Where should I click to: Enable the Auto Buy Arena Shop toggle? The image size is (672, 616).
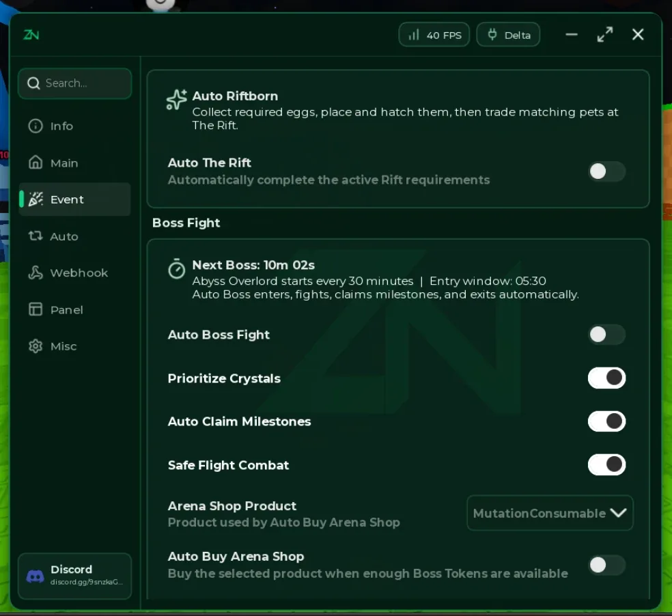606,565
